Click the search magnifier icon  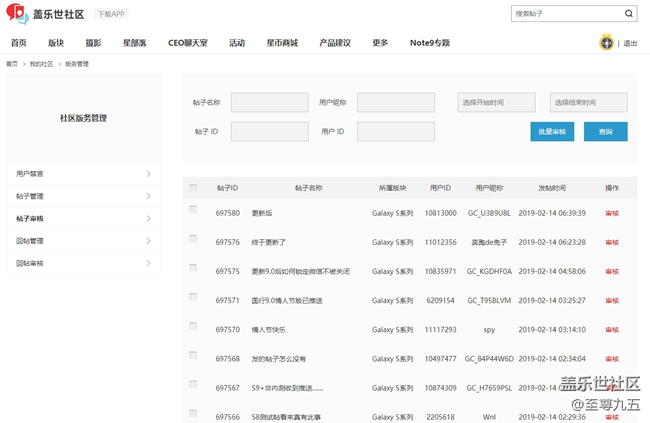point(629,14)
